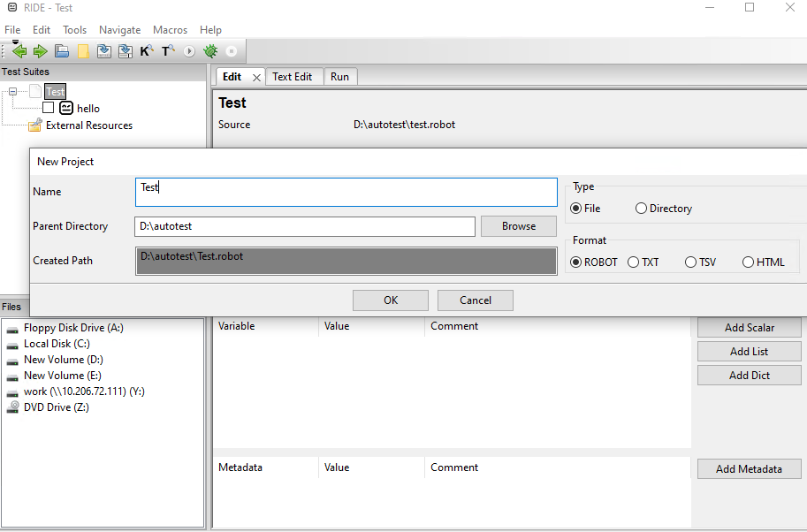Switch to the Run tab
This screenshot has height=532, width=807.
pyautogui.click(x=339, y=77)
